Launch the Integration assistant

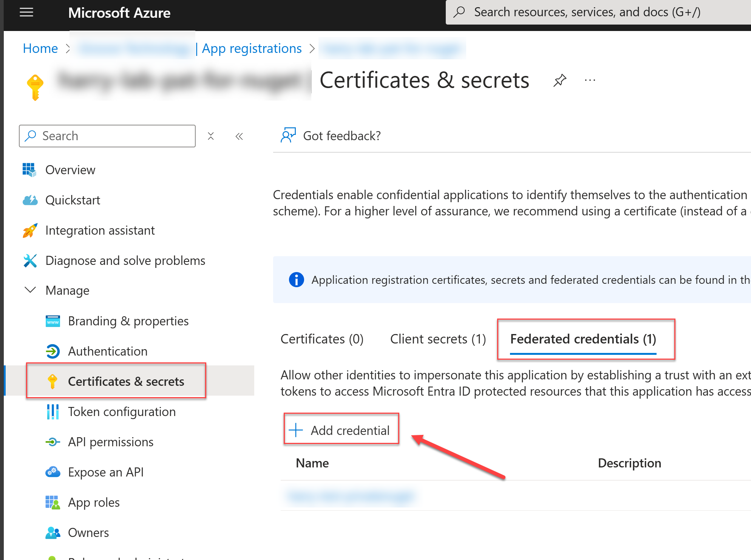[100, 230]
